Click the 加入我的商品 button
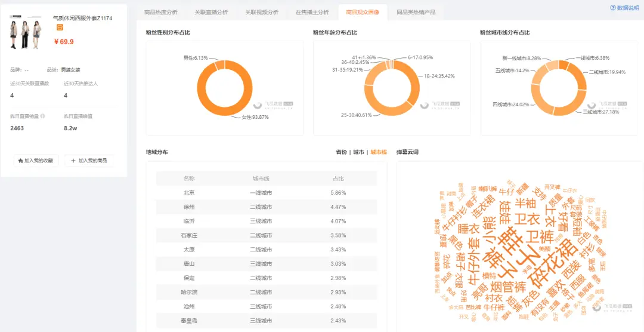644x332 pixels. point(89,161)
